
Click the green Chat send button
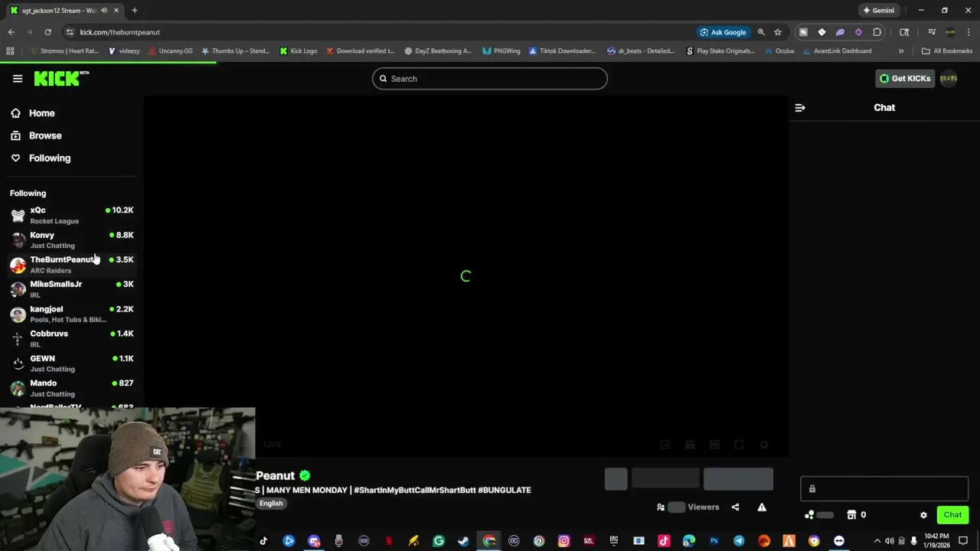click(x=952, y=515)
